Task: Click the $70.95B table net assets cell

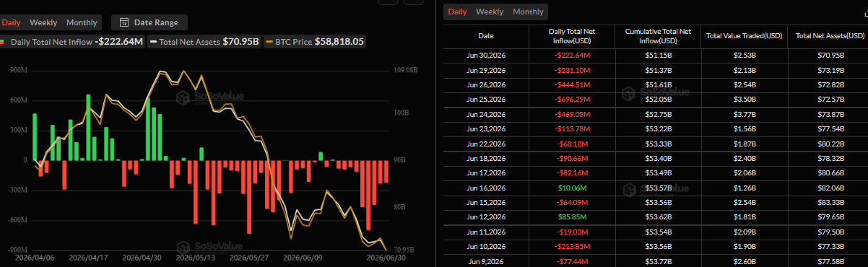Action: point(830,55)
